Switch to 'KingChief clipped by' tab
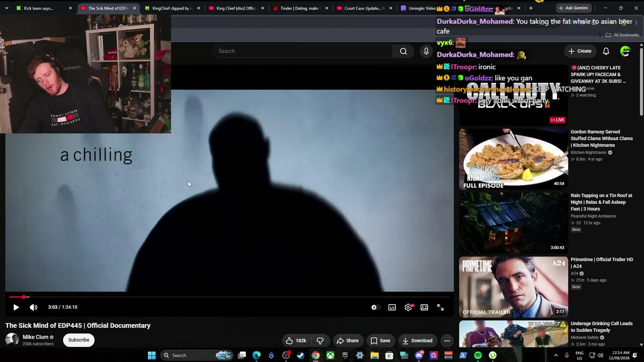The image size is (644, 362). coord(173,8)
